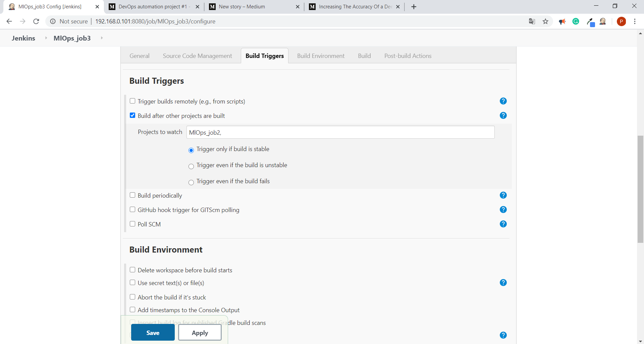Screen dimensions: 644x344
Task: Click the megaphone extension icon
Action: pos(562,21)
